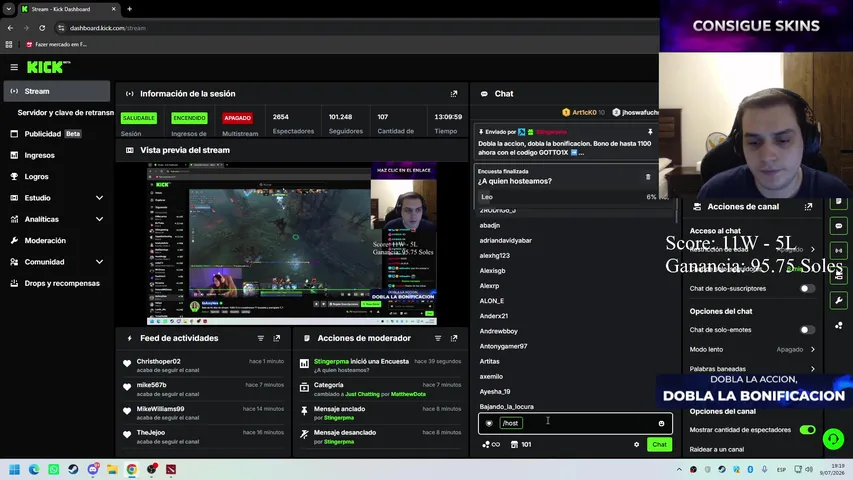Expand the Comunidad sidebar section
This screenshot has height=480, width=853.
point(100,262)
